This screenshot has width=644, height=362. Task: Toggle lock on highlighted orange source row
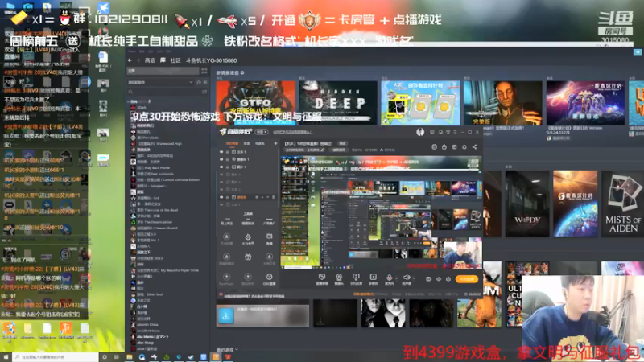click(228, 197)
